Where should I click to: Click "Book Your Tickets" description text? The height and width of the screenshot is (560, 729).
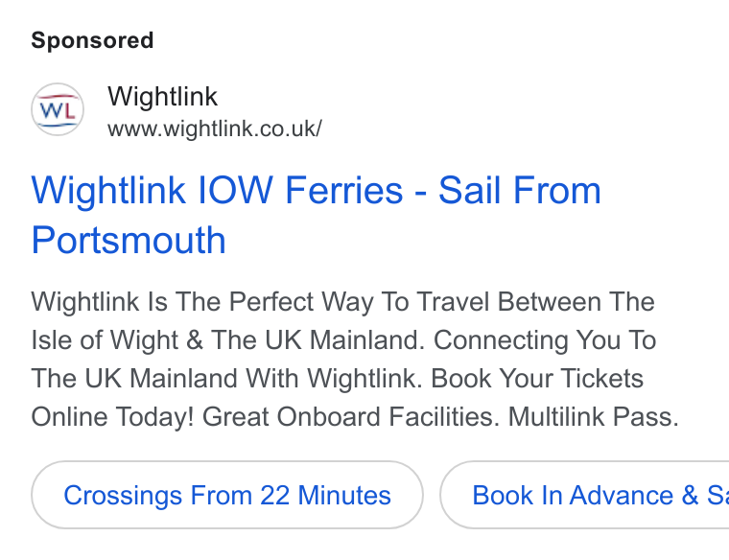(x=537, y=379)
